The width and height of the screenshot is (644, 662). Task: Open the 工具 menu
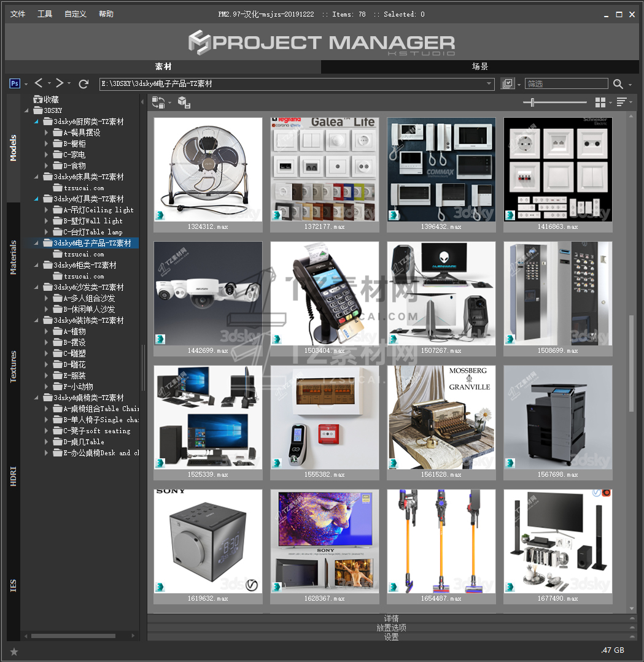point(45,14)
